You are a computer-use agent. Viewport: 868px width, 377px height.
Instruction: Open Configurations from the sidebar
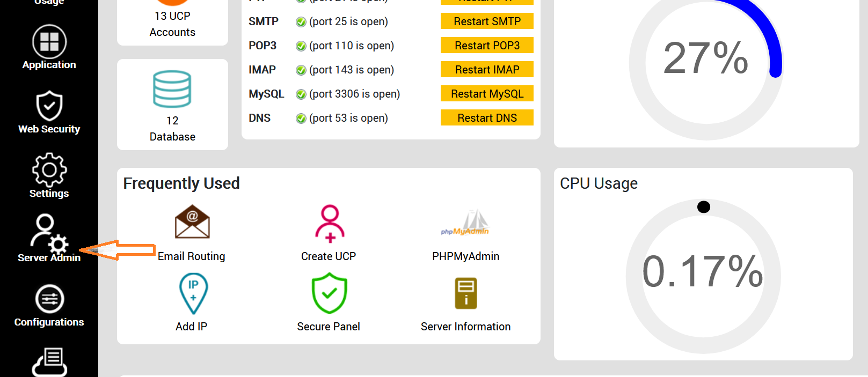pos(49,305)
